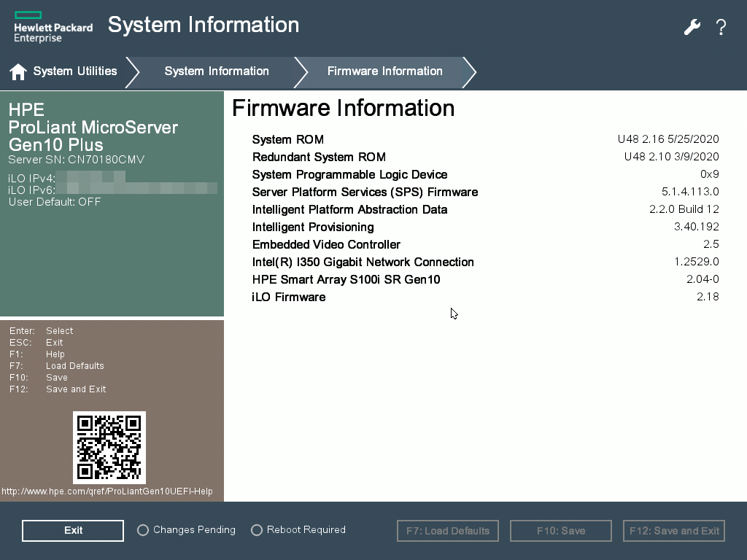Image resolution: width=747 pixels, height=560 pixels.
Task: Click the Hewlett Packard Enterprise logo
Action: 53,28
